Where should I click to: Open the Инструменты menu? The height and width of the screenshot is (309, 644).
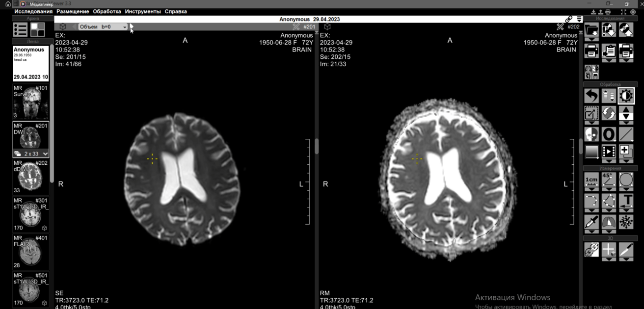click(x=143, y=11)
